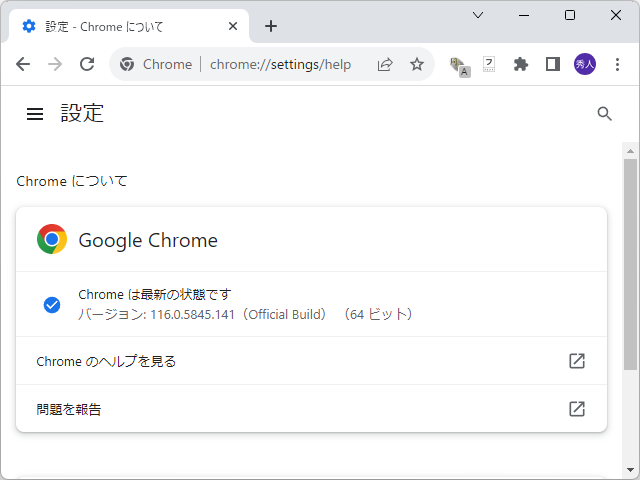Click the blue update check mark
Image resolution: width=640 pixels, height=480 pixels.
pyautogui.click(x=52, y=304)
